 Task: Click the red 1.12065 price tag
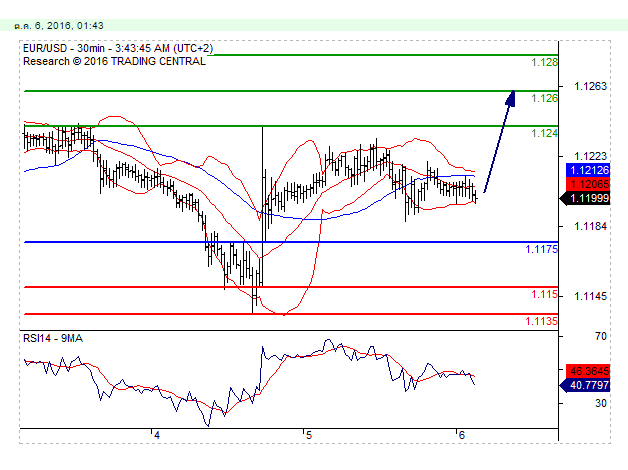coord(588,184)
